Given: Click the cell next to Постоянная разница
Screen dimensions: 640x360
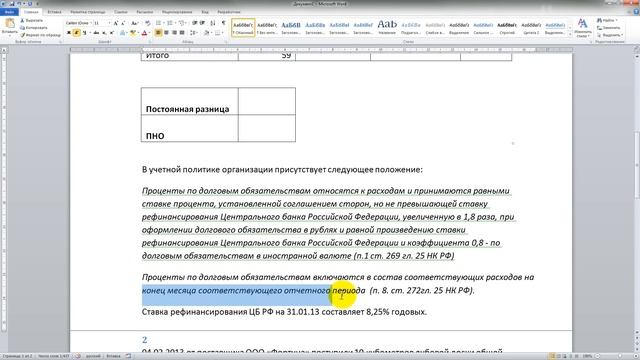Looking at the screenshot, I should (267, 101).
